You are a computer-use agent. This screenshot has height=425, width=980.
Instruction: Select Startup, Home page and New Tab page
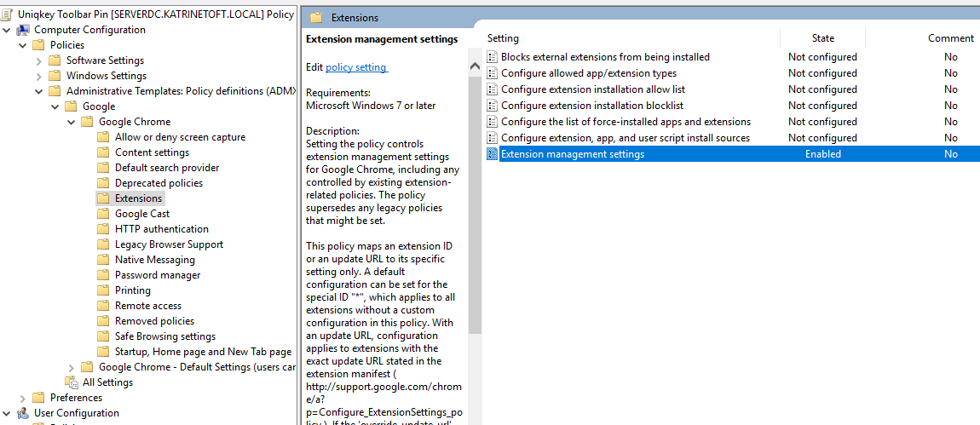tap(203, 352)
